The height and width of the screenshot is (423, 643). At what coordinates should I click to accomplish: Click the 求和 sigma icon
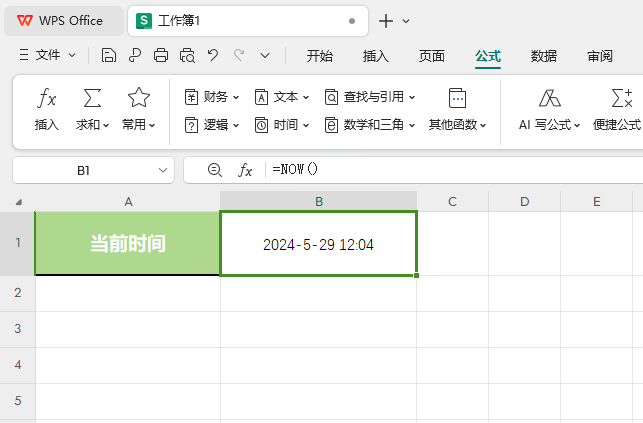[92, 98]
